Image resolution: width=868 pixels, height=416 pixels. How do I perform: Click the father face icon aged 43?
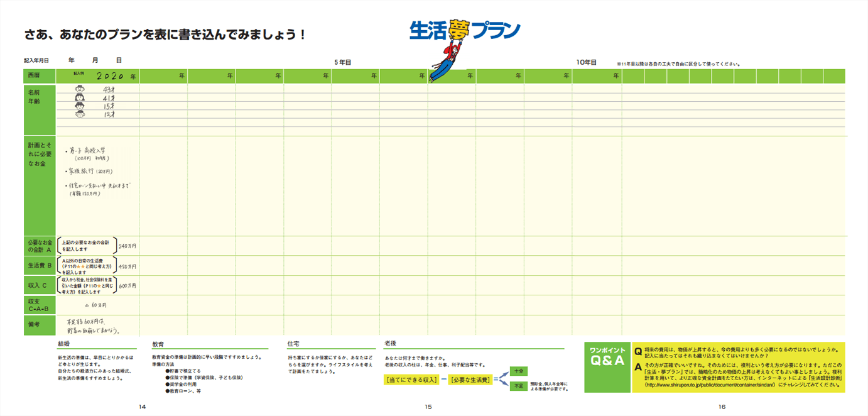click(x=80, y=90)
